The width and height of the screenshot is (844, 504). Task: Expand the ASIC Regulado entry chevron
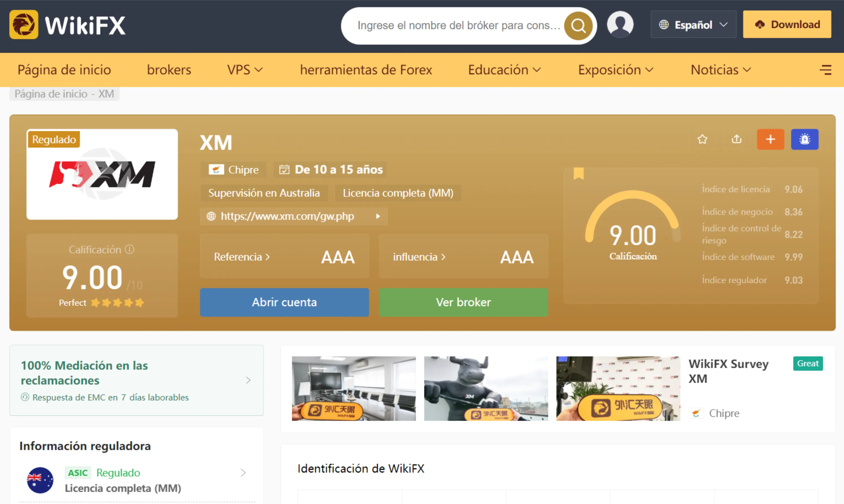click(243, 473)
